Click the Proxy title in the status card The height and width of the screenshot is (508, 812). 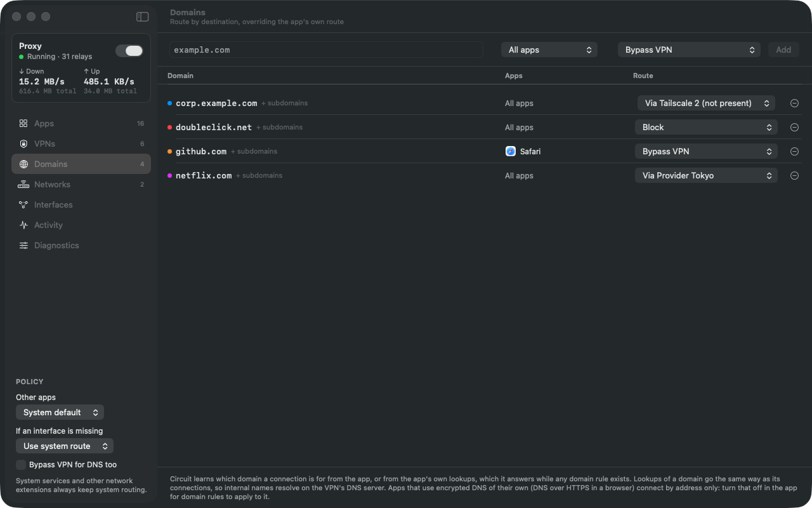[x=30, y=46]
